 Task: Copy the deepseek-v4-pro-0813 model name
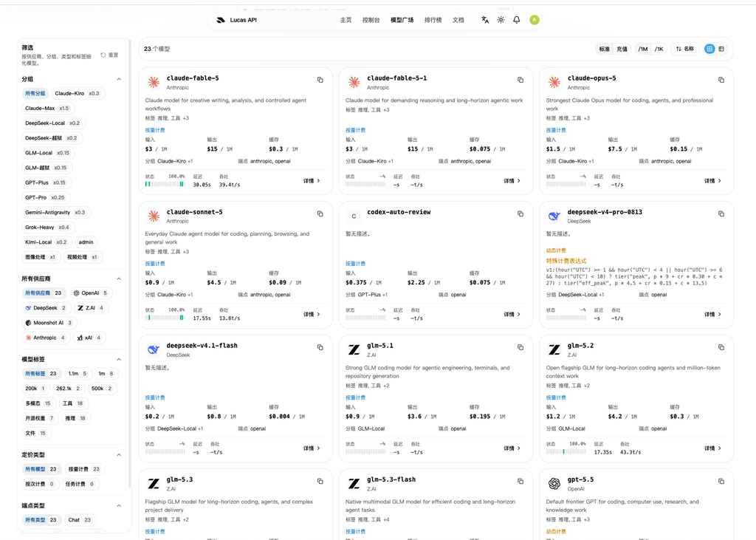click(x=721, y=213)
